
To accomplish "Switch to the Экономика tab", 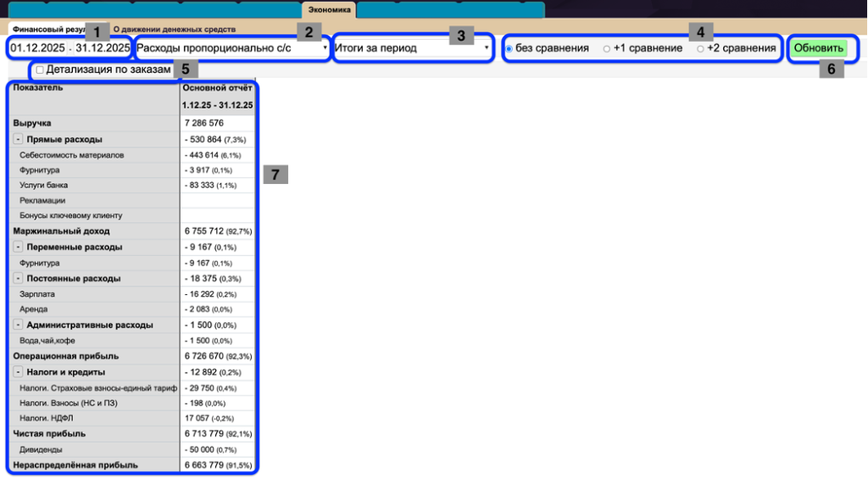I will tap(329, 9).
